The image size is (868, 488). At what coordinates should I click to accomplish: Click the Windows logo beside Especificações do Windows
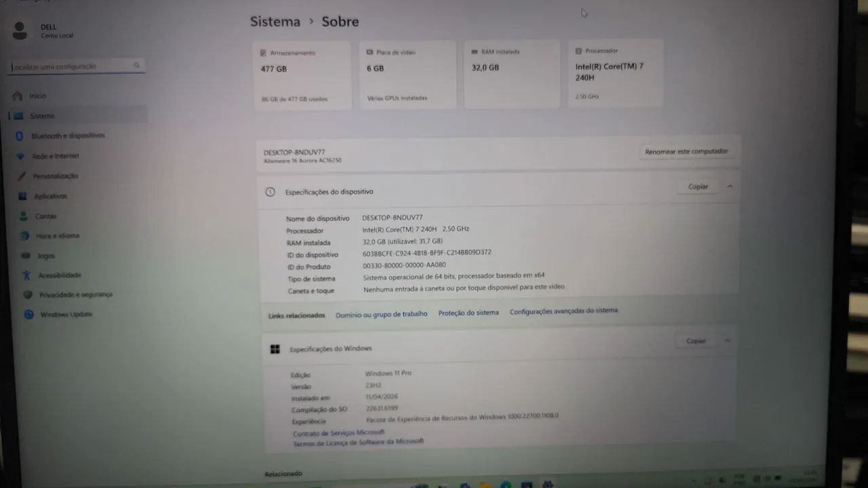pos(275,349)
